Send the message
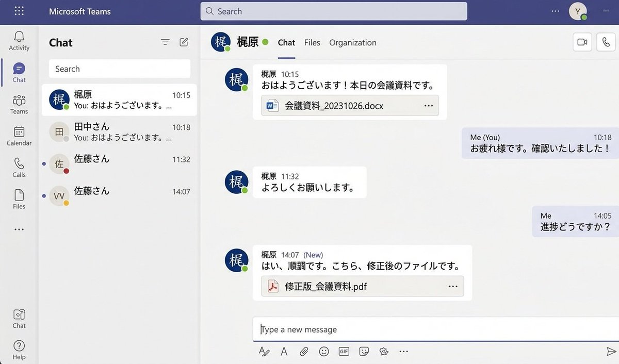This screenshot has height=364, width=619. coord(611,352)
